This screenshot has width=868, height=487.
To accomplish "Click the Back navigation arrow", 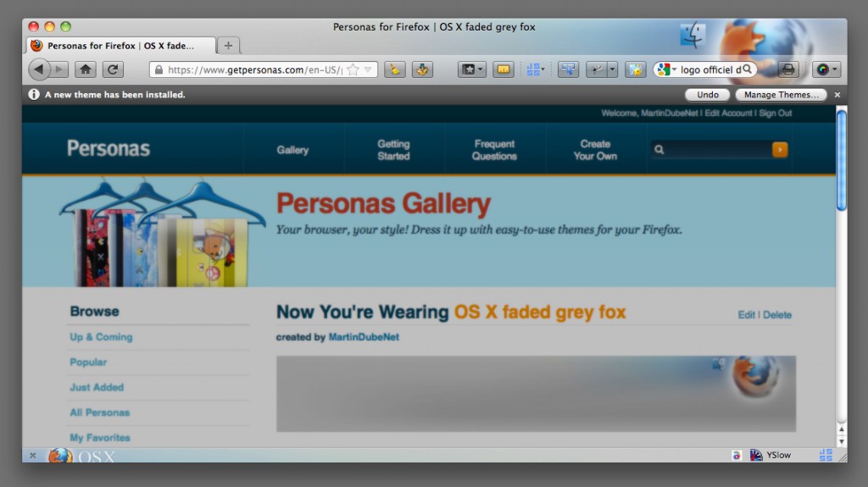I will [x=38, y=69].
